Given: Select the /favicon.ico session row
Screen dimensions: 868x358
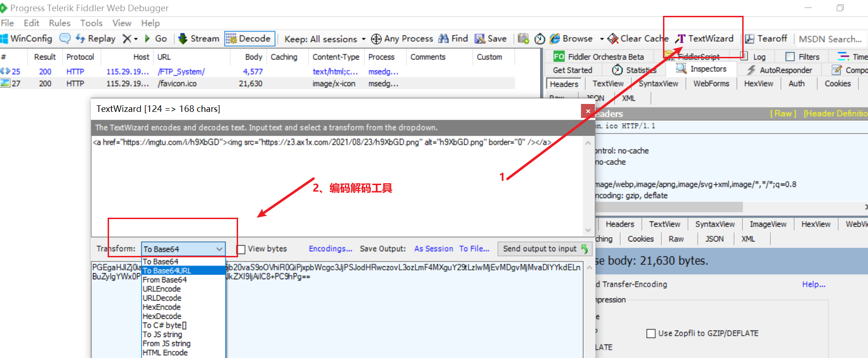Looking at the screenshot, I should point(177,83).
